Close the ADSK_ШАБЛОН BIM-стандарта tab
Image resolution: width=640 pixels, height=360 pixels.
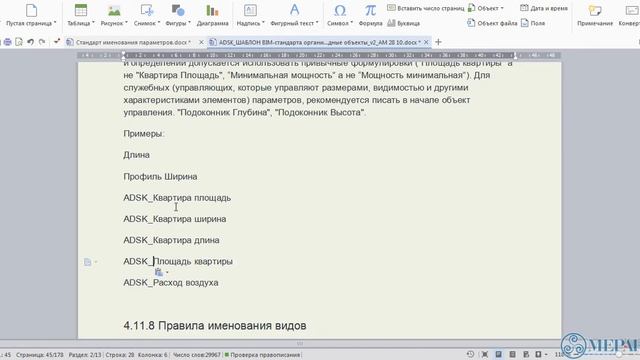click(426, 42)
